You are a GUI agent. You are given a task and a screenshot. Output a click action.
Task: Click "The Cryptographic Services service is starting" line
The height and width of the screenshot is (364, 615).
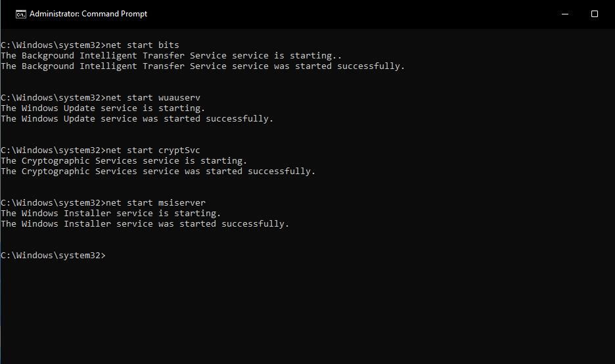click(124, 161)
